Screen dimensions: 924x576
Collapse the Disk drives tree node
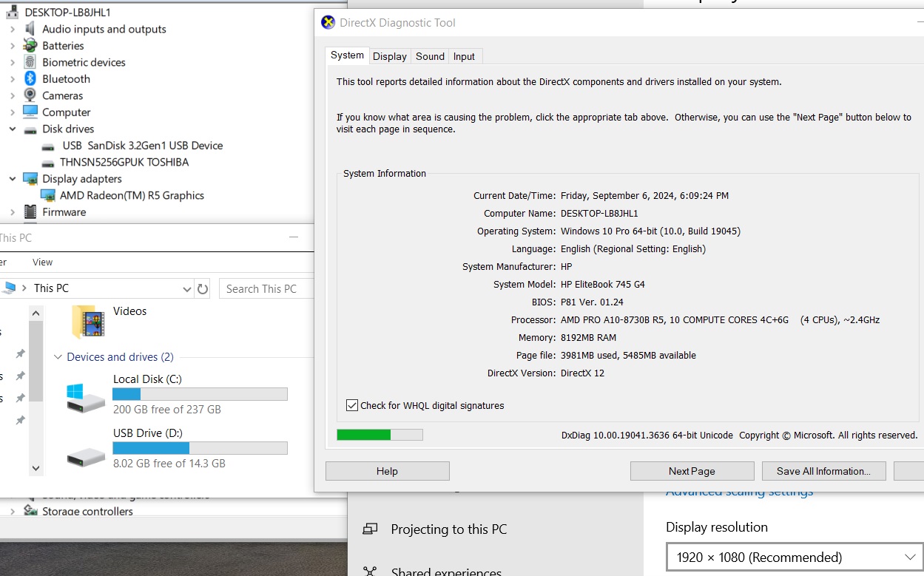pos(13,129)
